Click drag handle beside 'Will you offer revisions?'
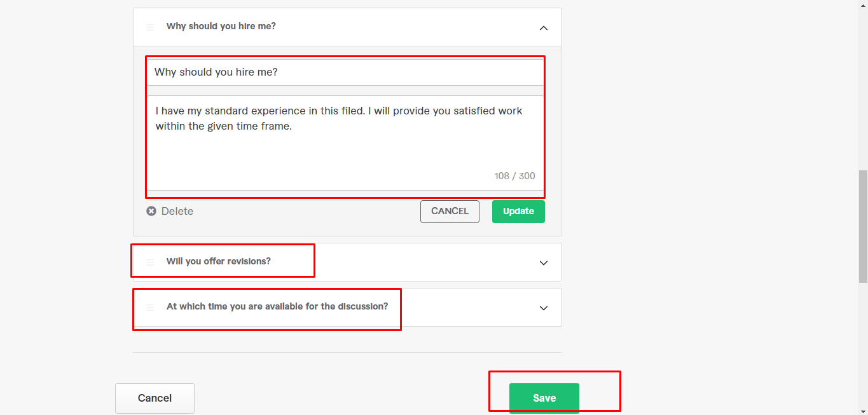The width and height of the screenshot is (868, 415). pos(150,262)
